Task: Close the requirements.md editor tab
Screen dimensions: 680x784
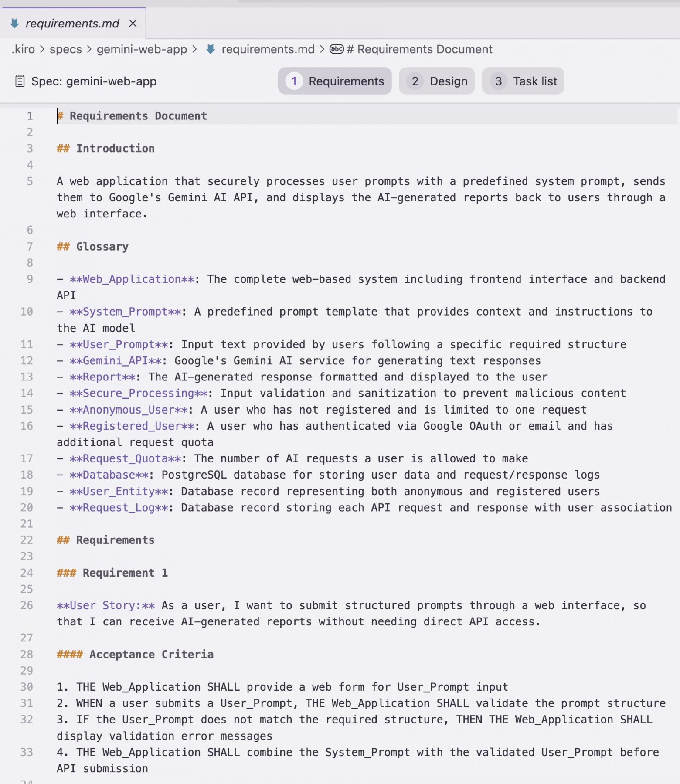Action: [x=133, y=24]
